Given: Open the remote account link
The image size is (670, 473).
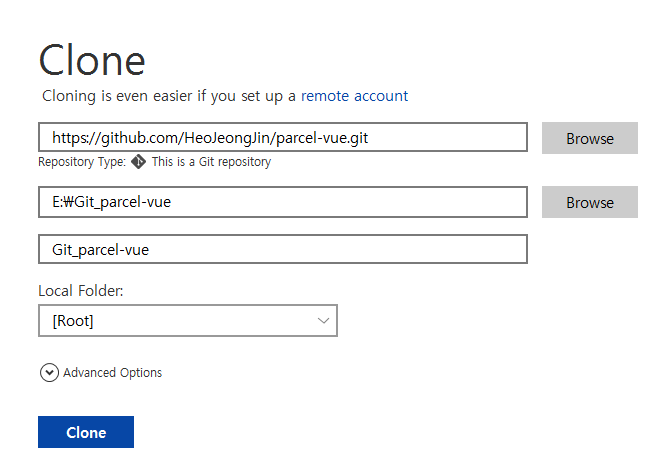Looking at the screenshot, I should [354, 96].
